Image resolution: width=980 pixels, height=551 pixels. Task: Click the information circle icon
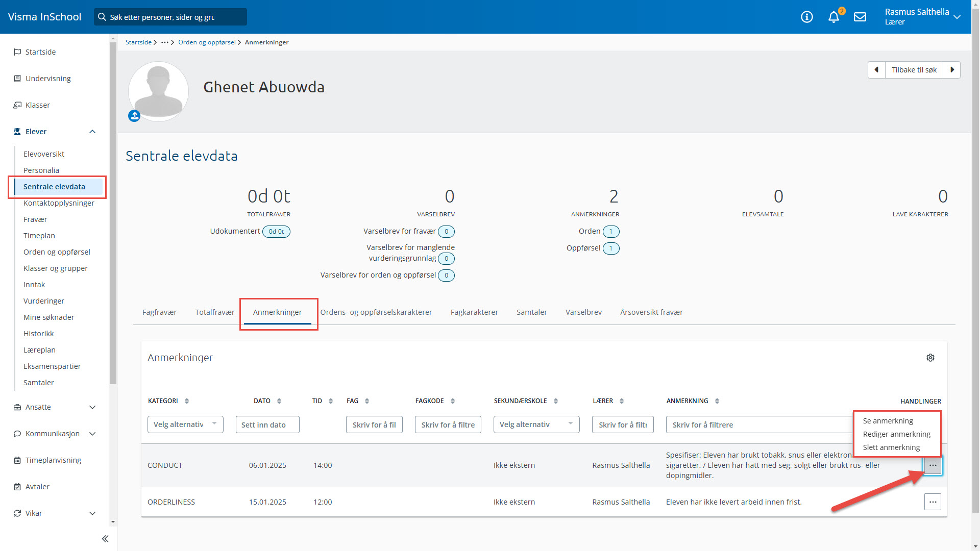click(806, 17)
